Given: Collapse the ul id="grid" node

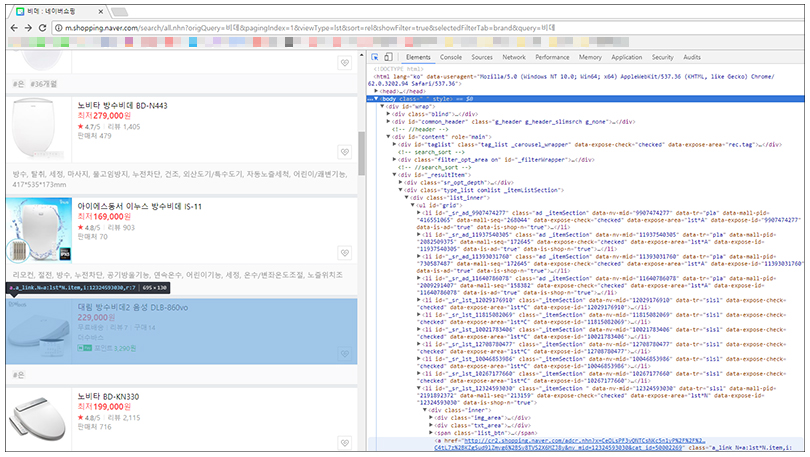Looking at the screenshot, I should pyautogui.click(x=413, y=205).
